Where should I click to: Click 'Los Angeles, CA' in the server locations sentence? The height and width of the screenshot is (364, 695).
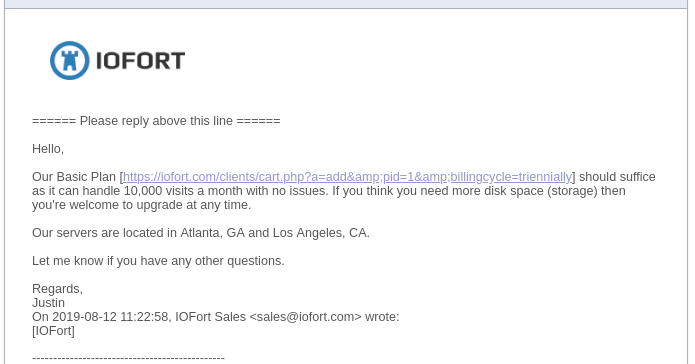(x=320, y=233)
